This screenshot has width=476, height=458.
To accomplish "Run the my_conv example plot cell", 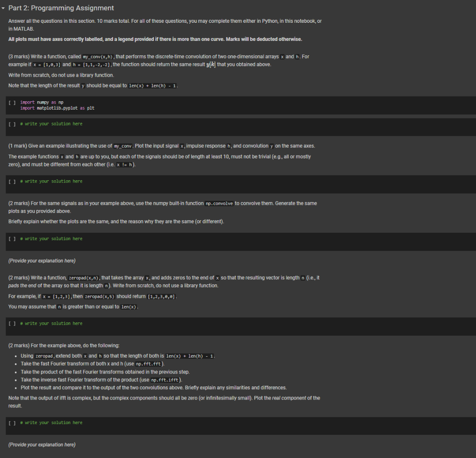I will pyautogui.click(x=12, y=181).
